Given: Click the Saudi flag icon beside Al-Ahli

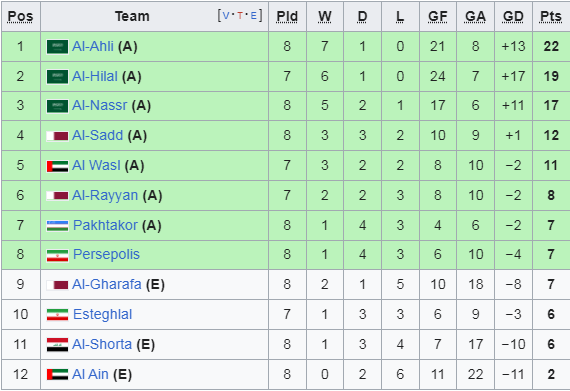Looking at the screenshot, I should 57,47.
